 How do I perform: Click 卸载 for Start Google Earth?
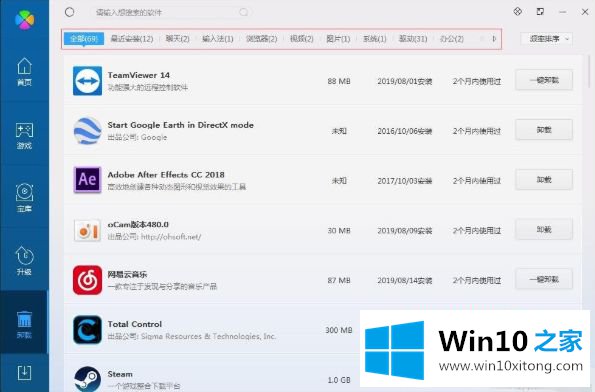pos(544,130)
